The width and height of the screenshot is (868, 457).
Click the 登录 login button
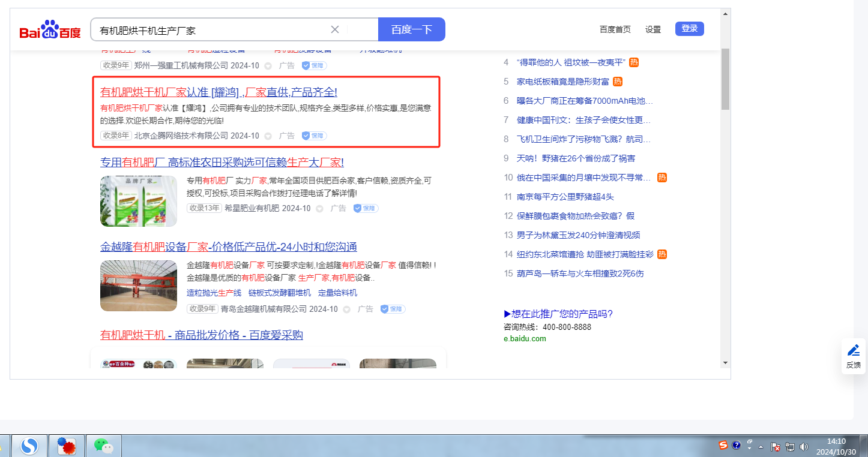click(x=689, y=29)
